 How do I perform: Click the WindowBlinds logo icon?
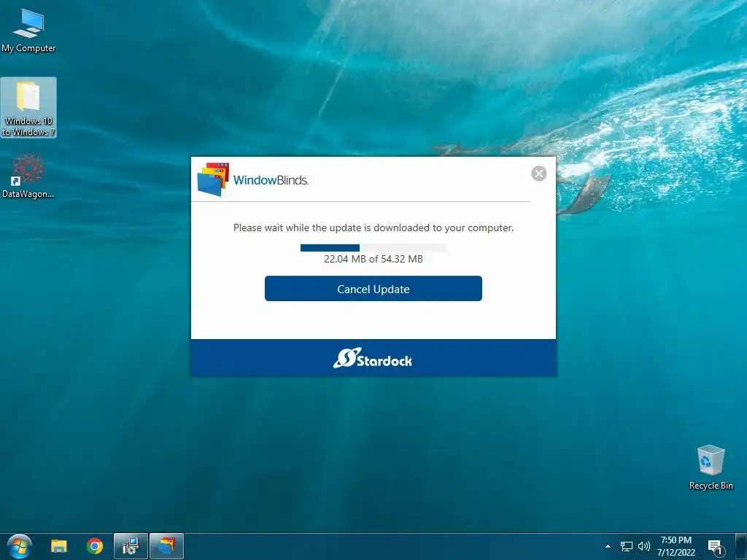[x=213, y=179]
